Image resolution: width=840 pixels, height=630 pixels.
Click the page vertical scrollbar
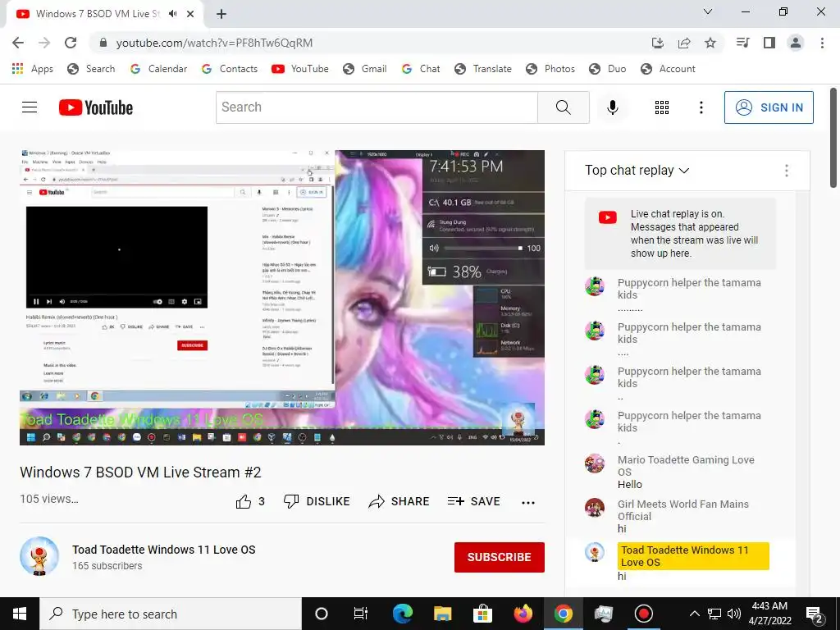(x=833, y=138)
